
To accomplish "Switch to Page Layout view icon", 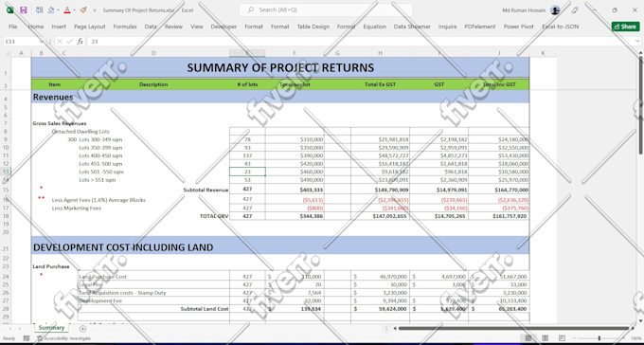I will [545, 338].
